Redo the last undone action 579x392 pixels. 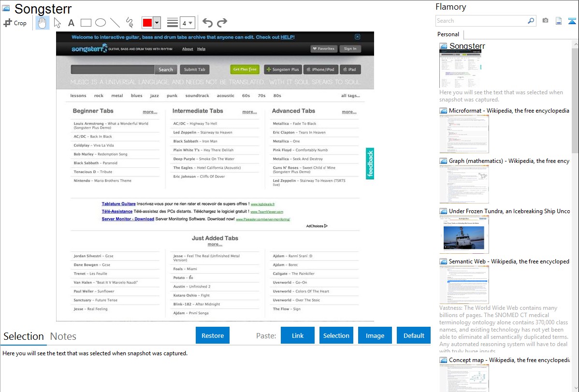[222, 23]
